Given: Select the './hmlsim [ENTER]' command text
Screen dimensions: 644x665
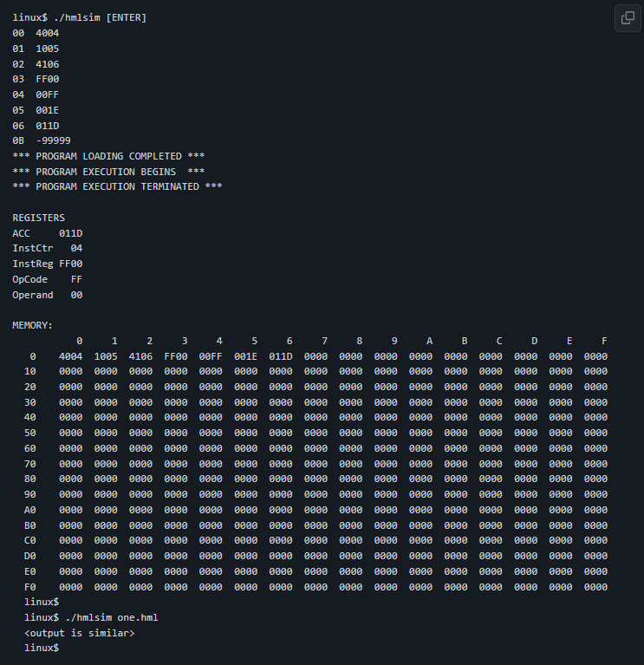Looking at the screenshot, I should 100,18.
